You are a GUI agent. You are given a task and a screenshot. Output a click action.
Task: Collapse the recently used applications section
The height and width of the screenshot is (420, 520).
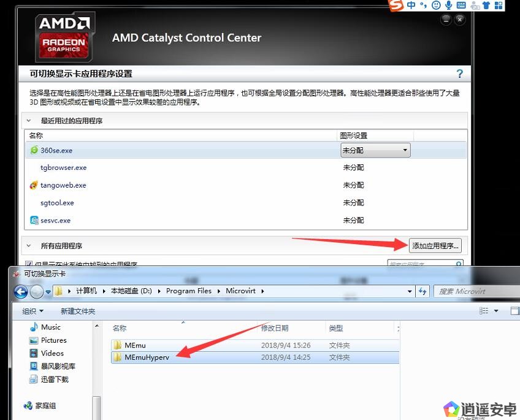[29, 121]
